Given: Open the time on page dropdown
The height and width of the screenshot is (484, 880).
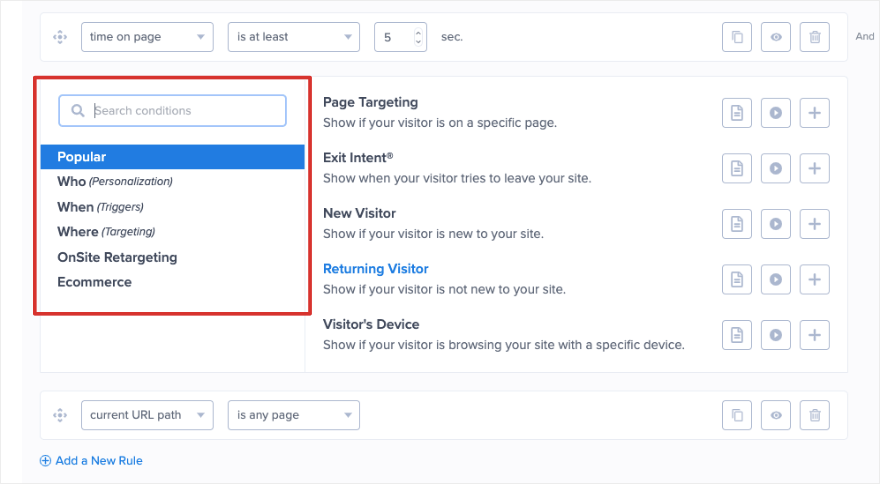Looking at the screenshot, I should pos(147,37).
